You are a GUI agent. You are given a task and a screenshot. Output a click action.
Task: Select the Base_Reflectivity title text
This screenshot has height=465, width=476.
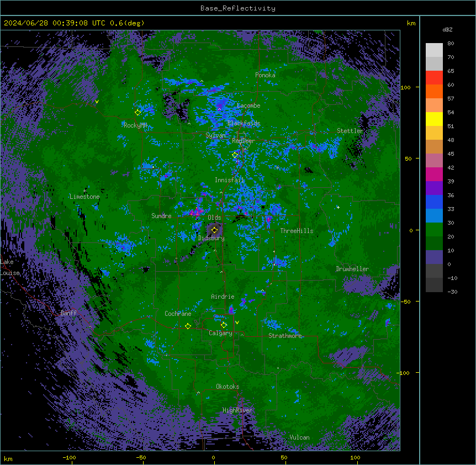tap(238, 8)
